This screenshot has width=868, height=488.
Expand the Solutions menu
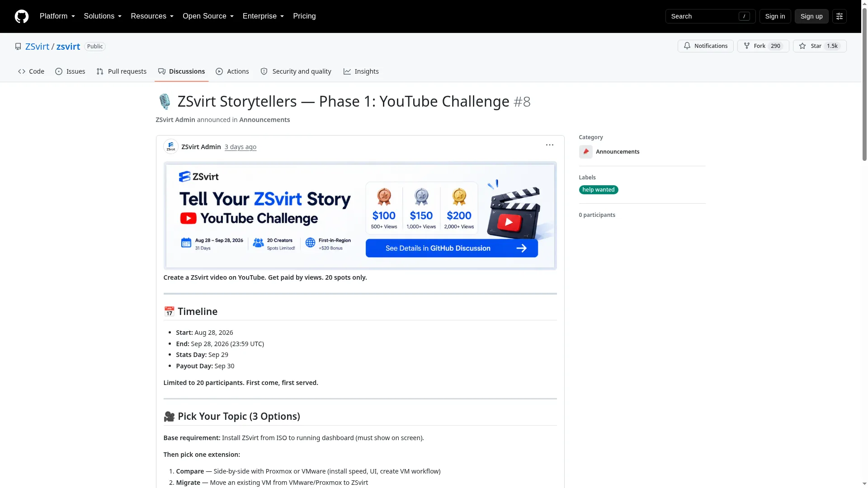point(103,16)
